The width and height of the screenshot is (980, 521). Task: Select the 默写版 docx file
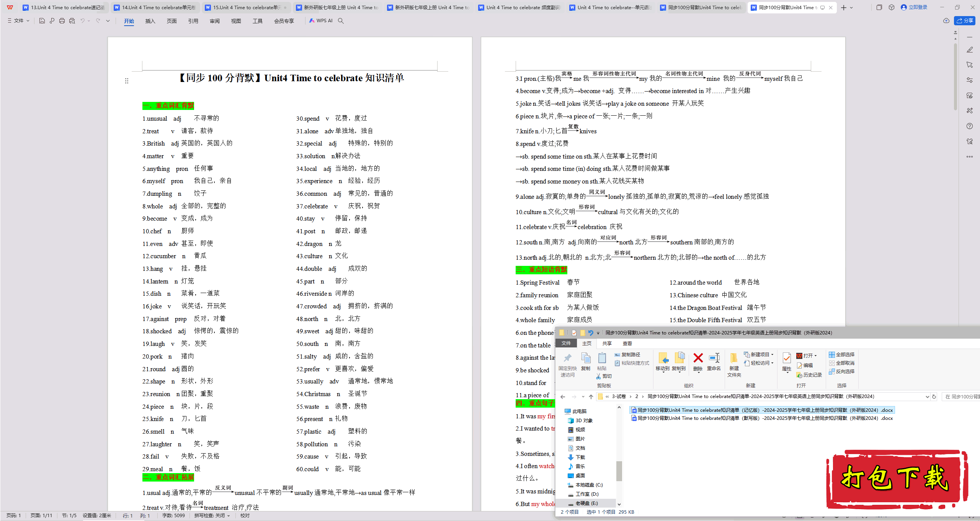(762, 418)
